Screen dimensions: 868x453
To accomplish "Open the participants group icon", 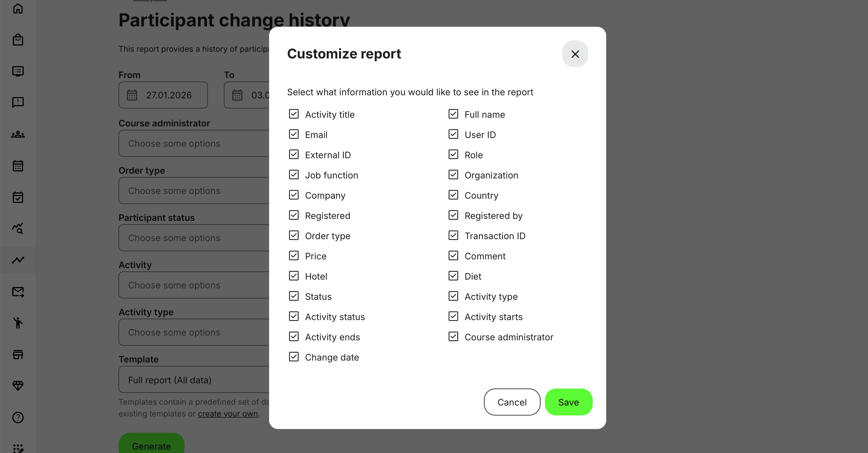I will click(x=18, y=135).
